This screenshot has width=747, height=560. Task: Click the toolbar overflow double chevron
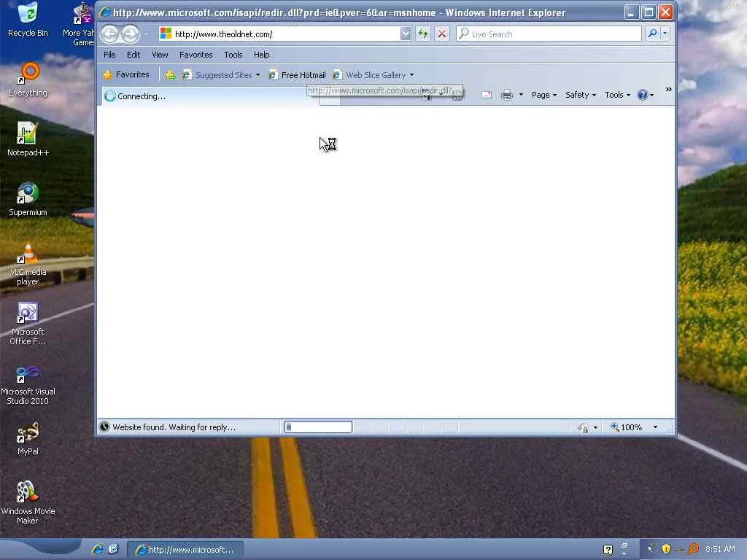pos(668,90)
